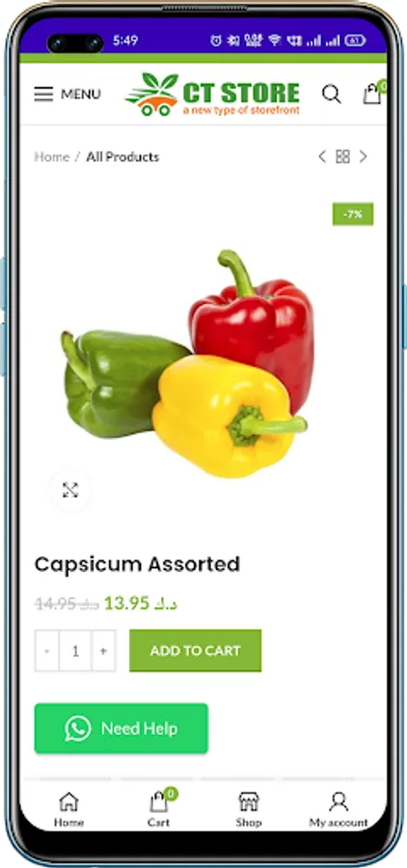Viewport: 407px width, 868px height.
Task: Open the shopping bag in header
Action: (373, 93)
